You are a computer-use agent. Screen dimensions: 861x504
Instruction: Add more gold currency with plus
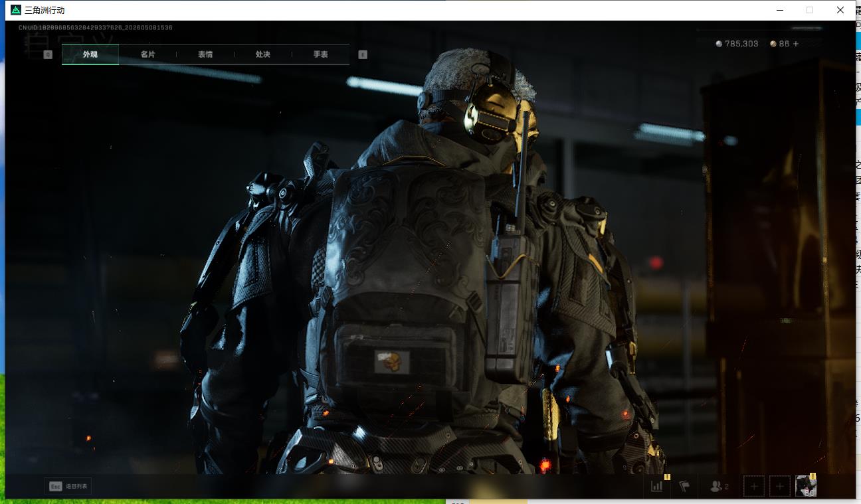tap(796, 44)
